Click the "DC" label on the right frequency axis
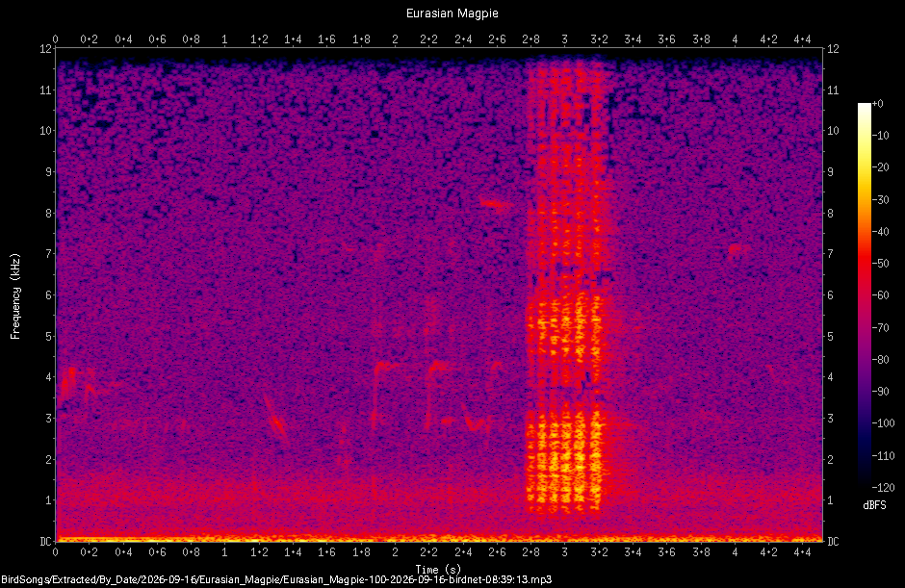The width and height of the screenshot is (905, 588). [833, 541]
